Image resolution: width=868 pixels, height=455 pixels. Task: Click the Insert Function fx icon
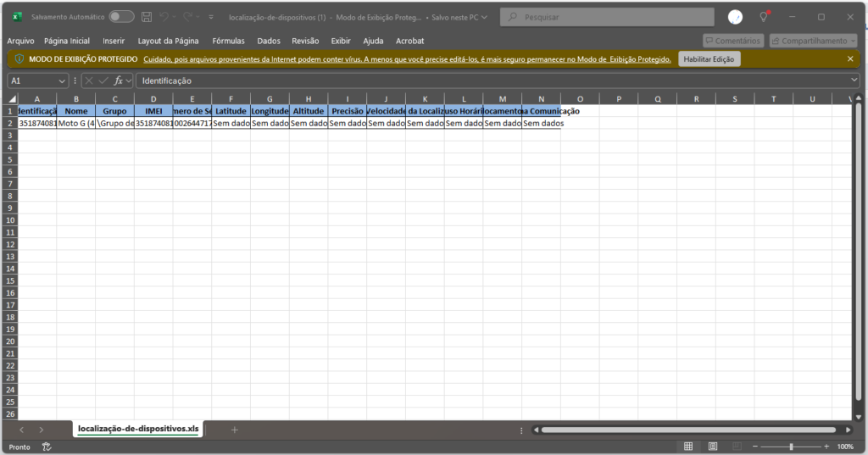click(118, 80)
